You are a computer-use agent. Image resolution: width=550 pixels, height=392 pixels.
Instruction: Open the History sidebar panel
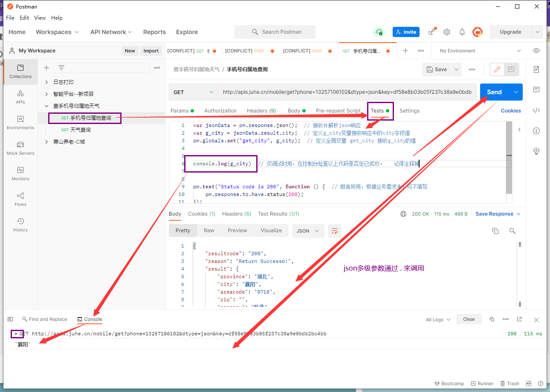20,225
